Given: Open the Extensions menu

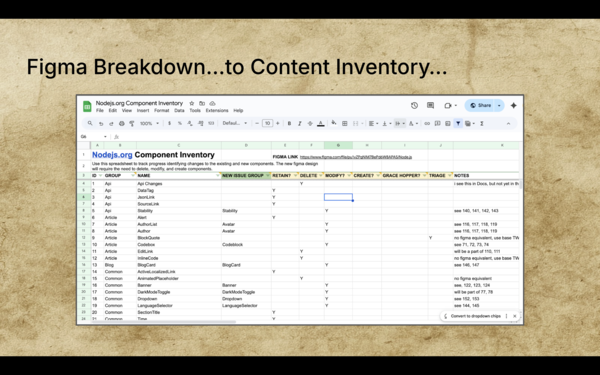Looking at the screenshot, I should point(217,111).
